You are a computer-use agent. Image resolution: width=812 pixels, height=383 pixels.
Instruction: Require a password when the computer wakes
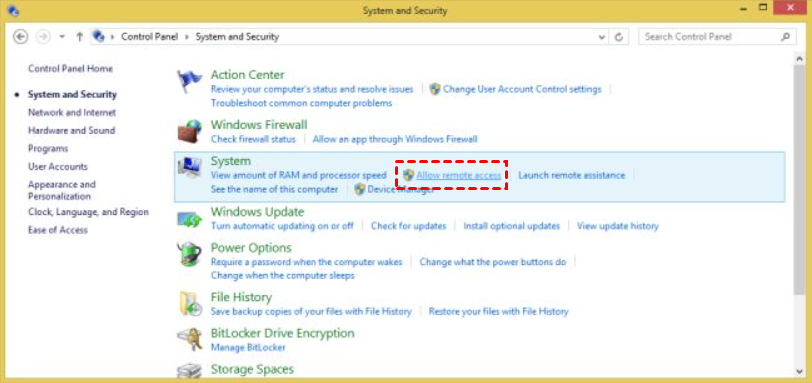[307, 262]
